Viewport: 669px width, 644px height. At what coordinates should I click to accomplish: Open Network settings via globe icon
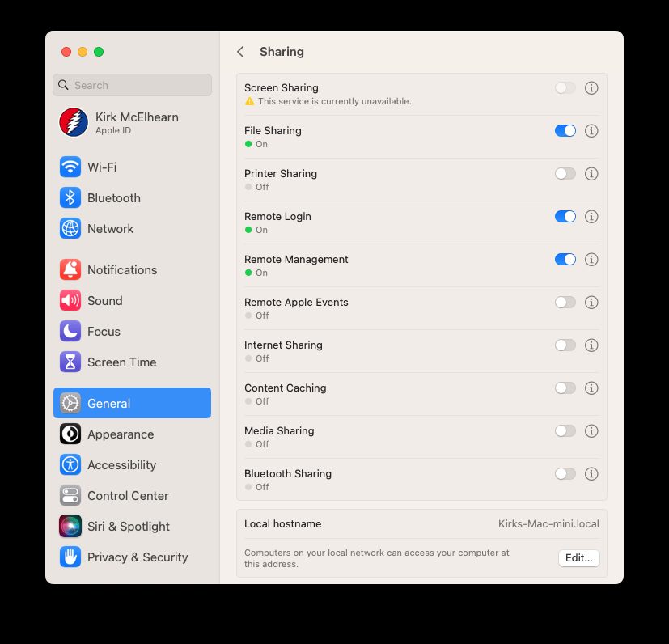pos(70,228)
